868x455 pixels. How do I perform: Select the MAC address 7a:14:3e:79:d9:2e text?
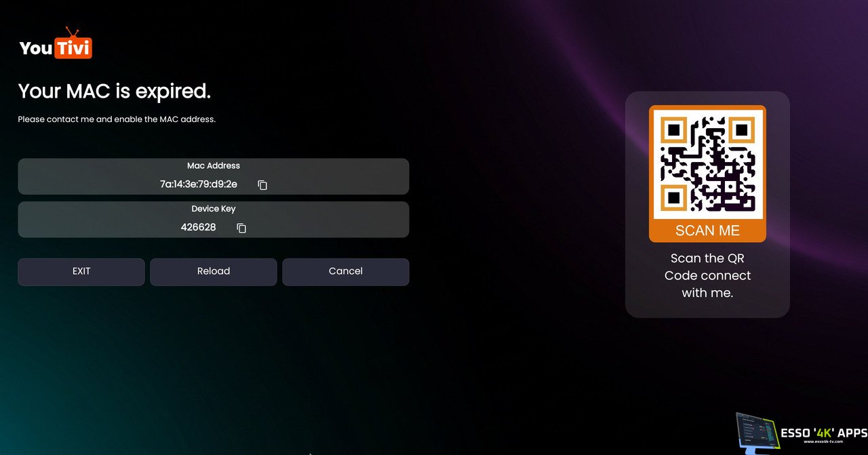click(199, 184)
